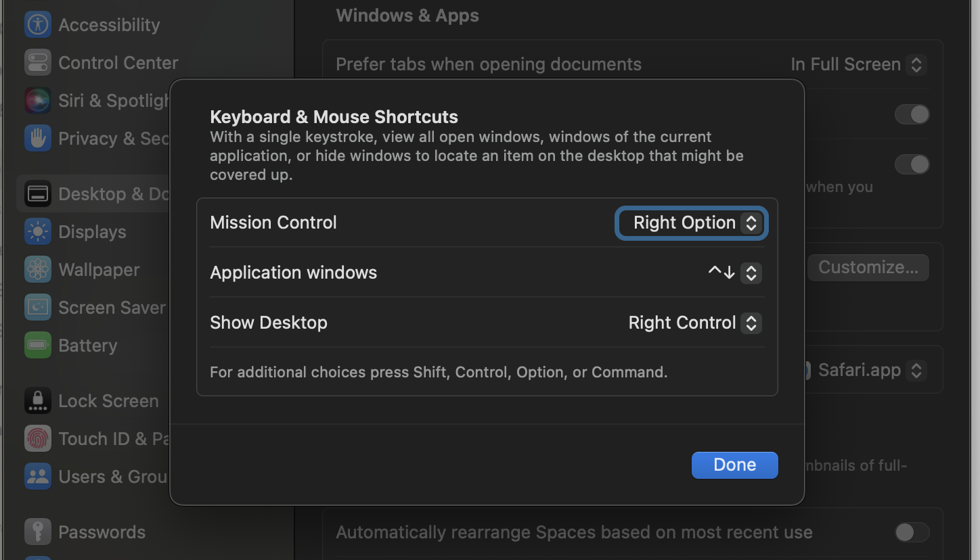Open the Wallpaper flower icon
The image size is (980, 560).
(38, 270)
